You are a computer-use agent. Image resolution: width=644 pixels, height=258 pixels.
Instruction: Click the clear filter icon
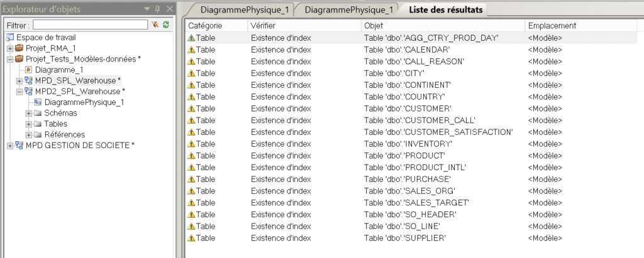tap(155, 25)
